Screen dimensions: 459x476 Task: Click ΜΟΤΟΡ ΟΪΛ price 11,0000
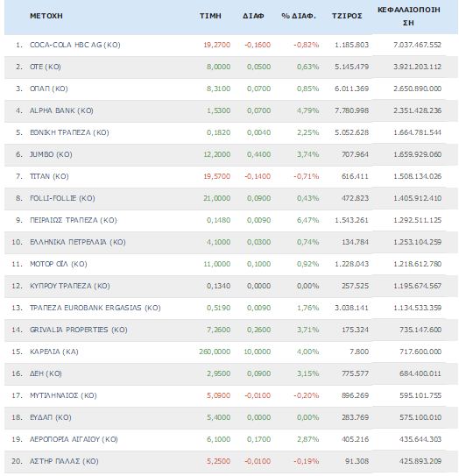tap(216, 264)
